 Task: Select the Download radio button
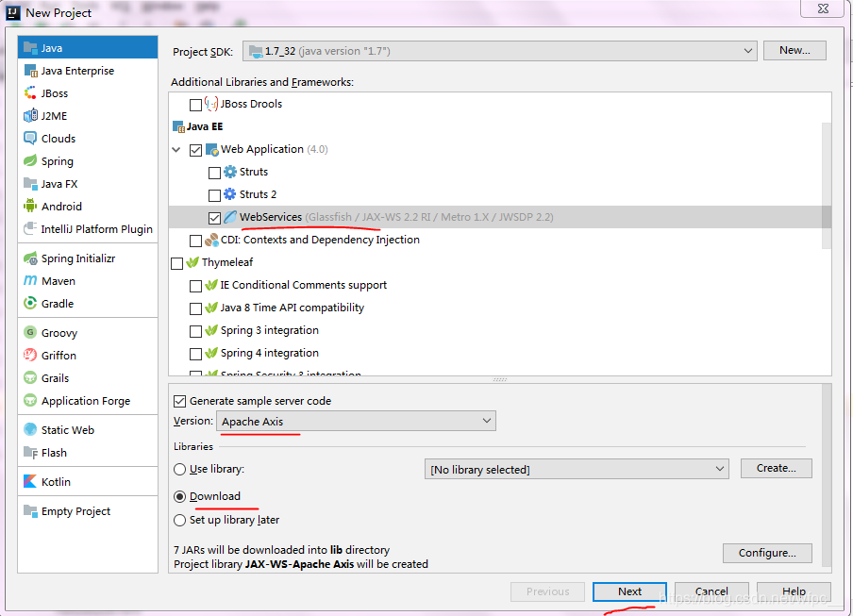(x=179, y=496)
